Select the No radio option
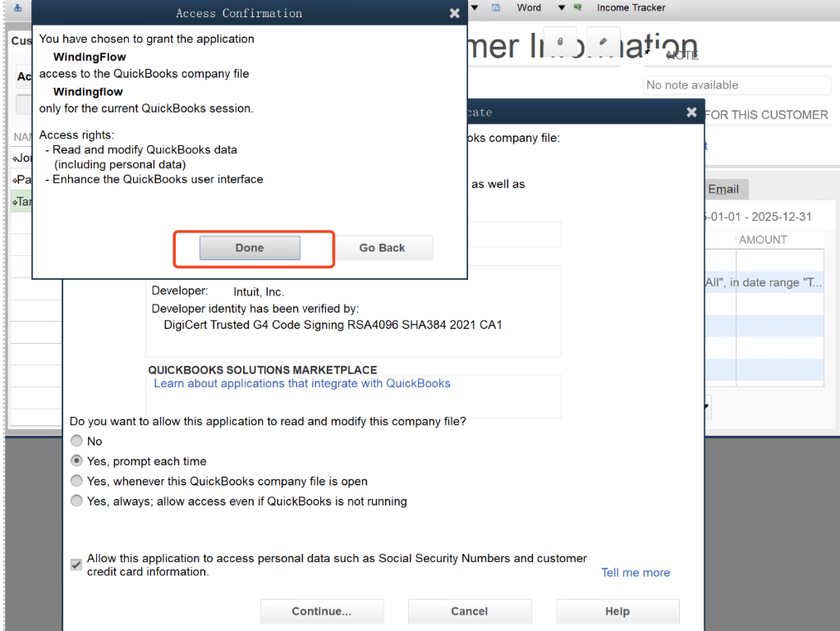840x631 pixels. click(x=76, y=441)
